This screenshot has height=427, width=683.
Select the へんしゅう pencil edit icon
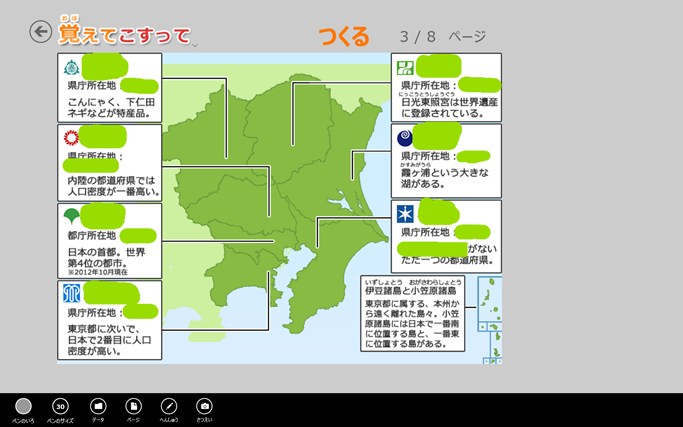pos(169,406)
